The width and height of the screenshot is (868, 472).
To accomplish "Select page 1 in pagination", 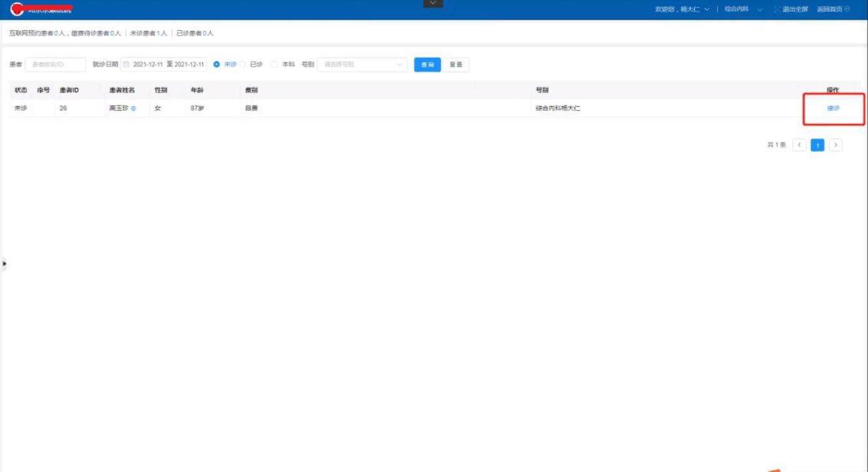I will (818, 145).
